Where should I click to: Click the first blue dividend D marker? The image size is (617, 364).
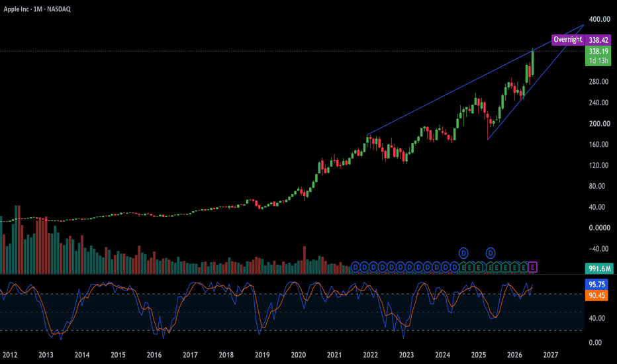point(355,267)
